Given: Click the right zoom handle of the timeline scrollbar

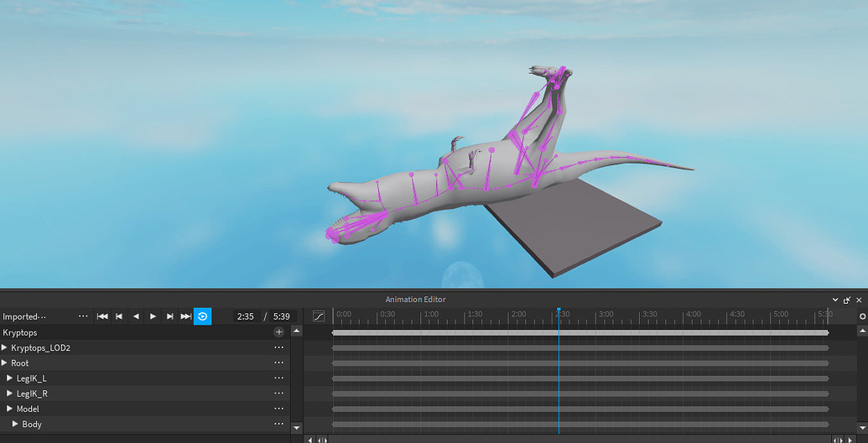Looking at the screenshot, I should pos(839,440).
